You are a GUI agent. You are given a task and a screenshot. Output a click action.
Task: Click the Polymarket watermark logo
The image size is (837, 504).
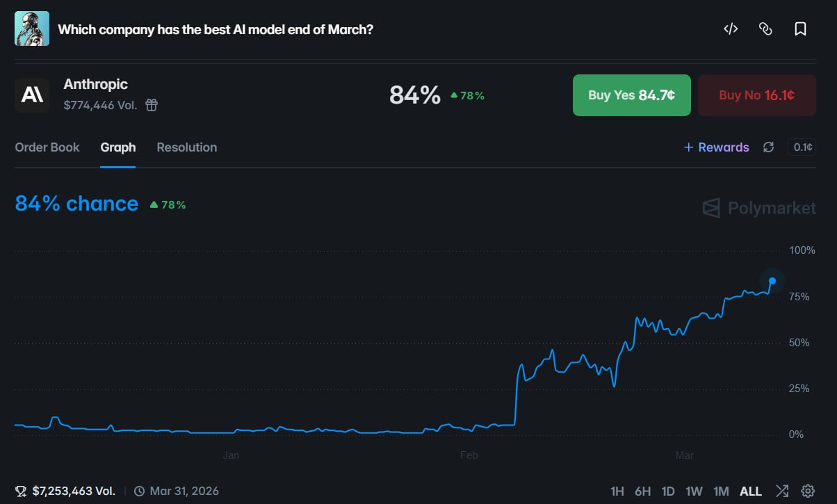[x=758, y=207]
